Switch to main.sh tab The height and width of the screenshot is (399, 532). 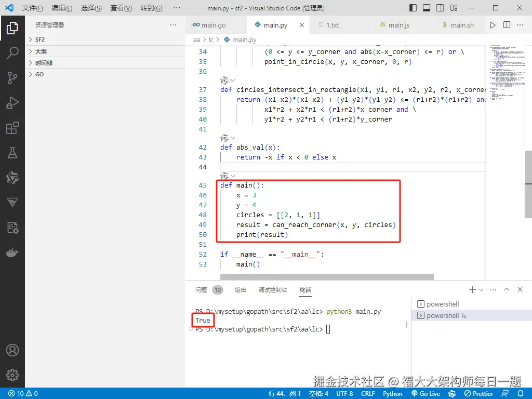[459, 25]
